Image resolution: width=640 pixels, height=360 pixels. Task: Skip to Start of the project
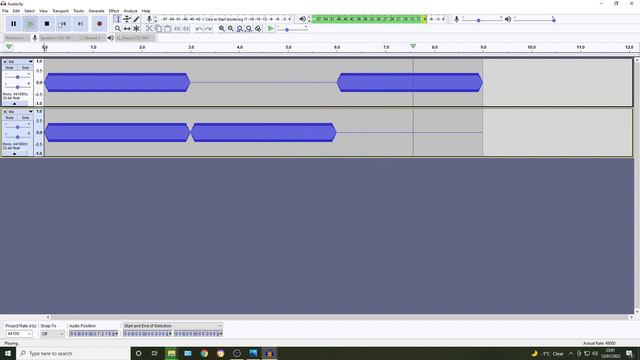coord(63,24)
